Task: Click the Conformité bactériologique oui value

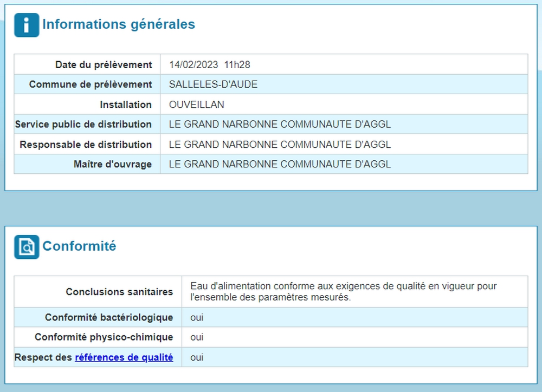Action: pyautogui.click(x=197, y=317)
